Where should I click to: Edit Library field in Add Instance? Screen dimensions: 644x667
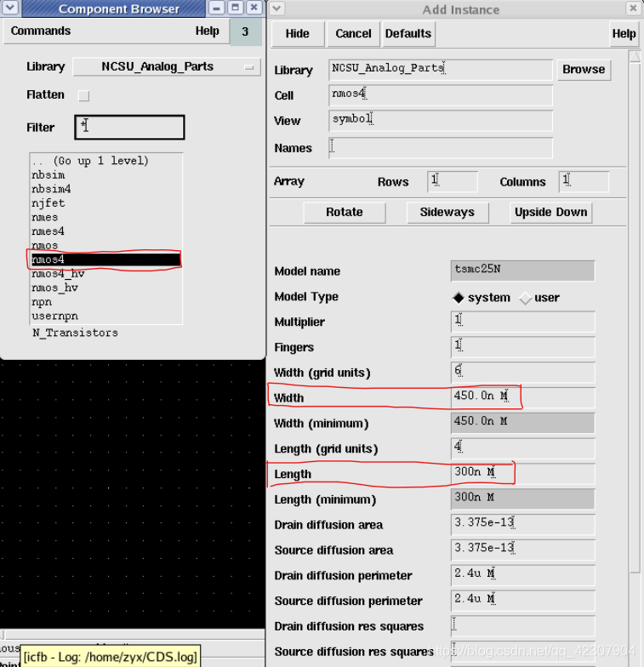pyautogui.click(x=441, y=70)
